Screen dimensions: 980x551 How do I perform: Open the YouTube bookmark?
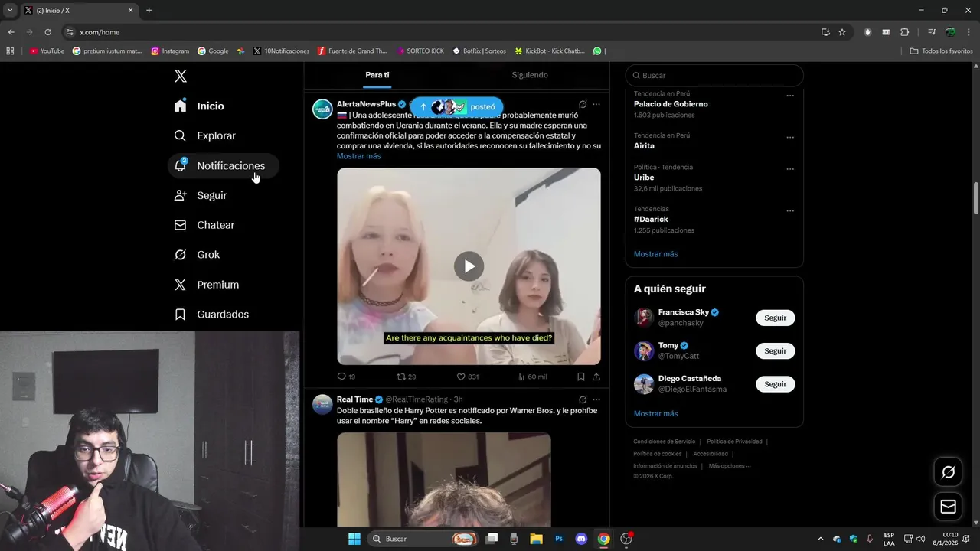tap(47, 51)
